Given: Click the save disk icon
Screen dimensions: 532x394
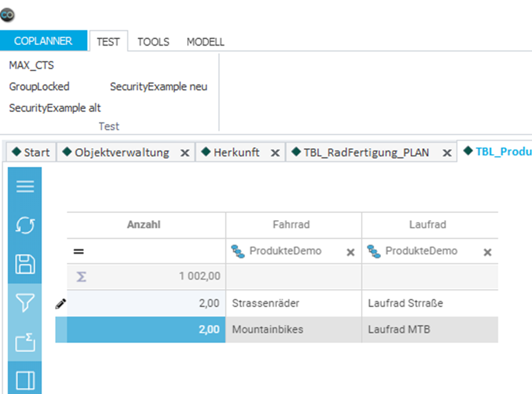Looking at the screenshot, I should (x=25, y=264).
